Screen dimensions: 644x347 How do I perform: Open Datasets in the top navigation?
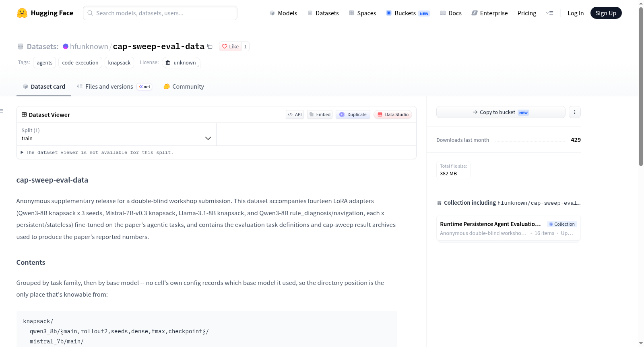[323, 13]
